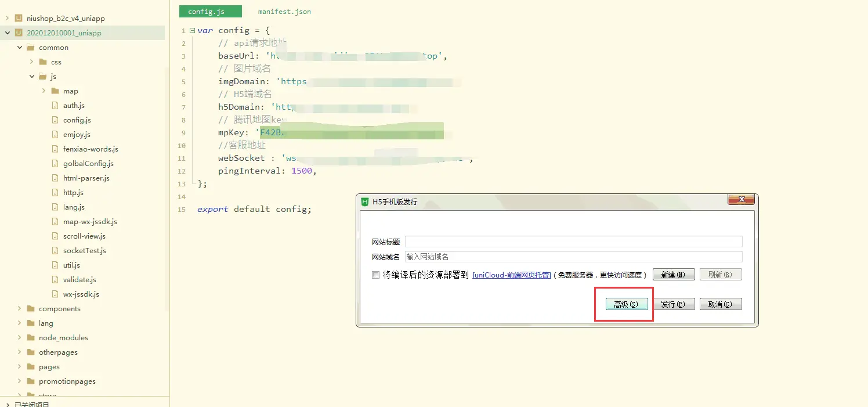Click the wx-jssdk.js file icon

coord(55,294)
